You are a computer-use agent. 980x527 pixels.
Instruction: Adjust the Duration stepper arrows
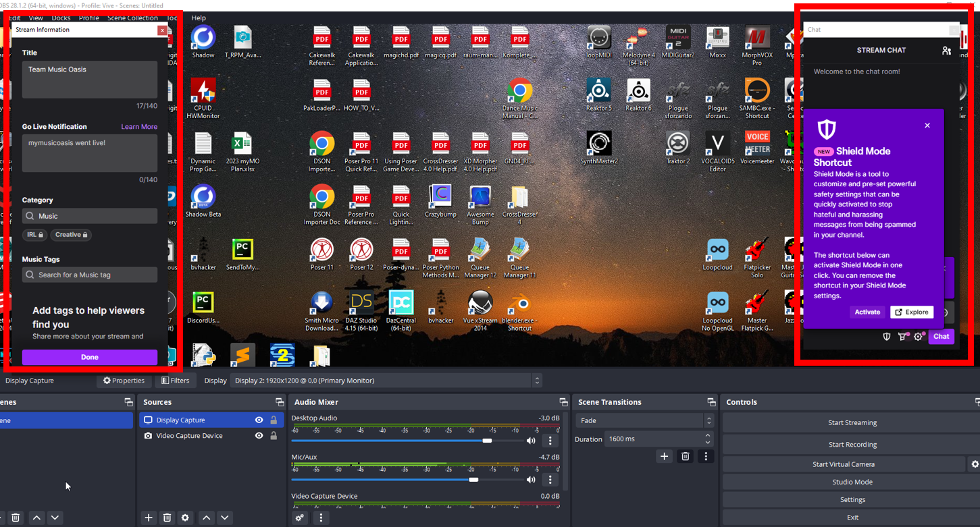click(708, 439)
